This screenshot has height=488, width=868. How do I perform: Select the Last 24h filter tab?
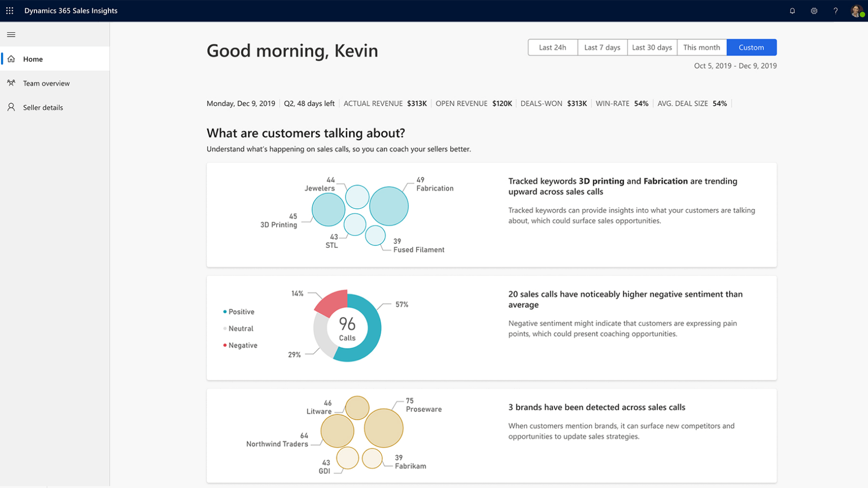[552, 47]
